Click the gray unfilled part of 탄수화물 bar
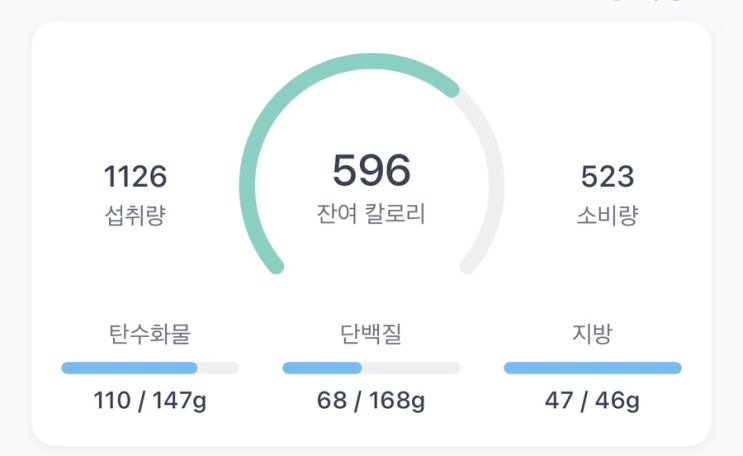 click(x=218, y=368)
